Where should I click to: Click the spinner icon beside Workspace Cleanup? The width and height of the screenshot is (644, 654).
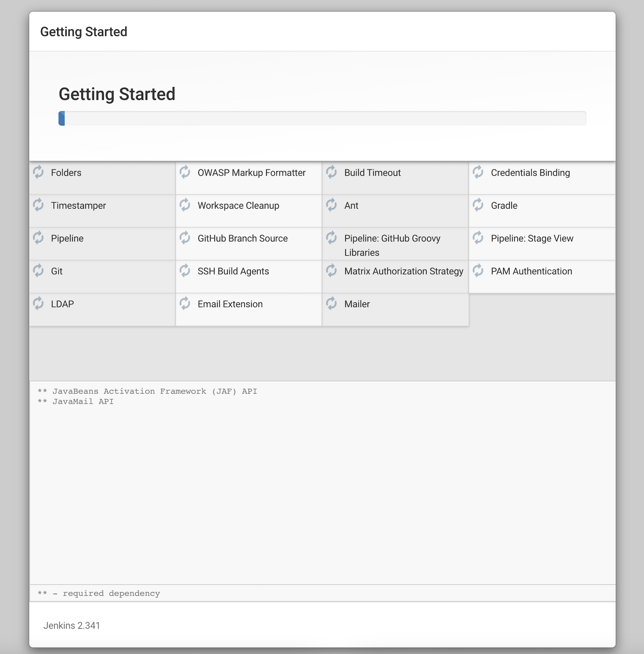tap(185, 205)
